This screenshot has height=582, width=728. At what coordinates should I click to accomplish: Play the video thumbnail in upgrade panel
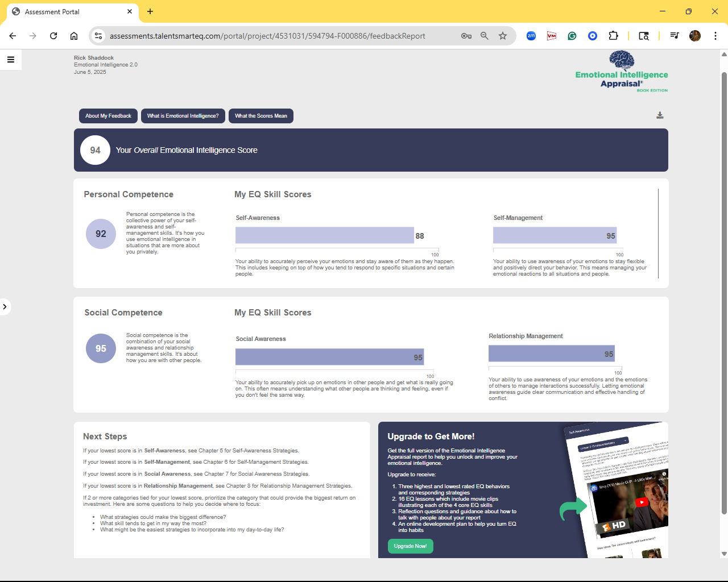[642, 502]
